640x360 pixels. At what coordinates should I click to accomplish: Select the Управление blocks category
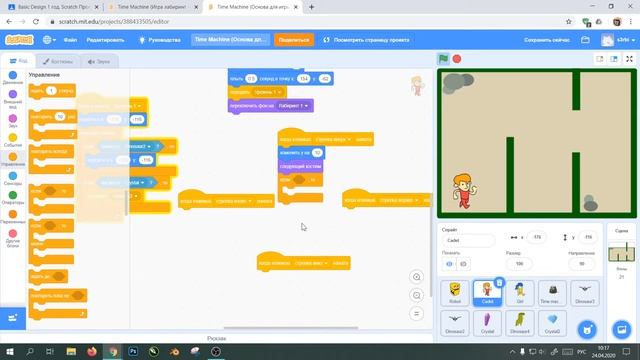click(13, 159)
